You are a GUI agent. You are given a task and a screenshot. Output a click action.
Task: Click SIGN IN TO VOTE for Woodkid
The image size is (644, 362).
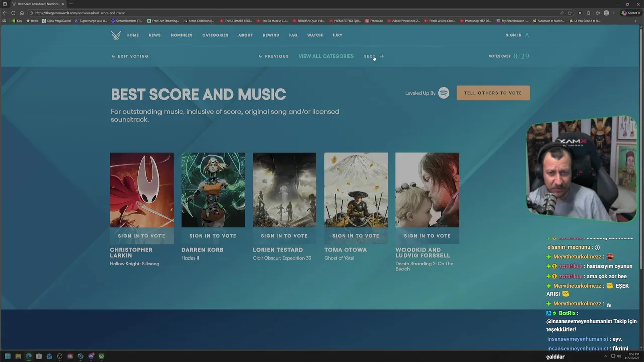[x=427, y=236]
